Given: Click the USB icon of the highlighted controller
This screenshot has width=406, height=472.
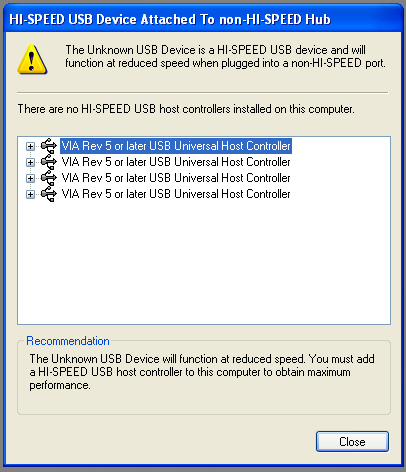Looking at the screenshot, I should pos(49,146).
